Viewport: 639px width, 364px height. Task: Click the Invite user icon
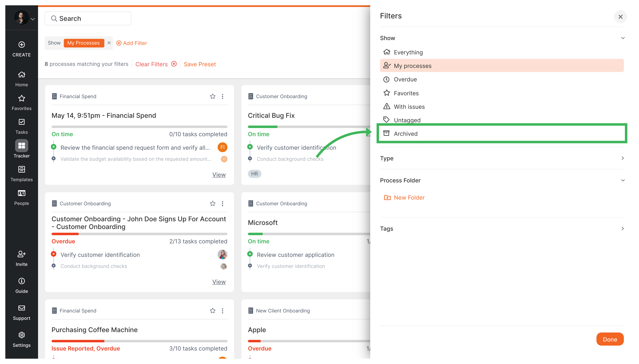[21, 254]
